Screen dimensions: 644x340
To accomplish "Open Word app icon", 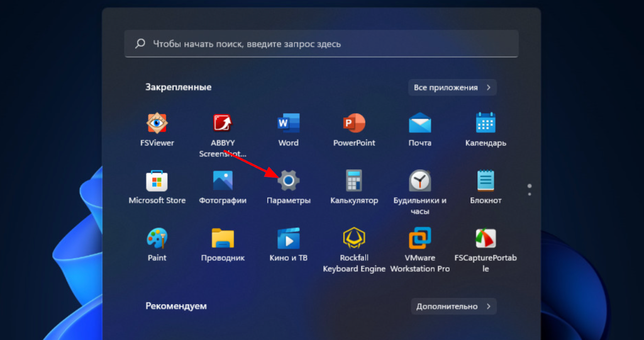I will [x=288, y=123].
